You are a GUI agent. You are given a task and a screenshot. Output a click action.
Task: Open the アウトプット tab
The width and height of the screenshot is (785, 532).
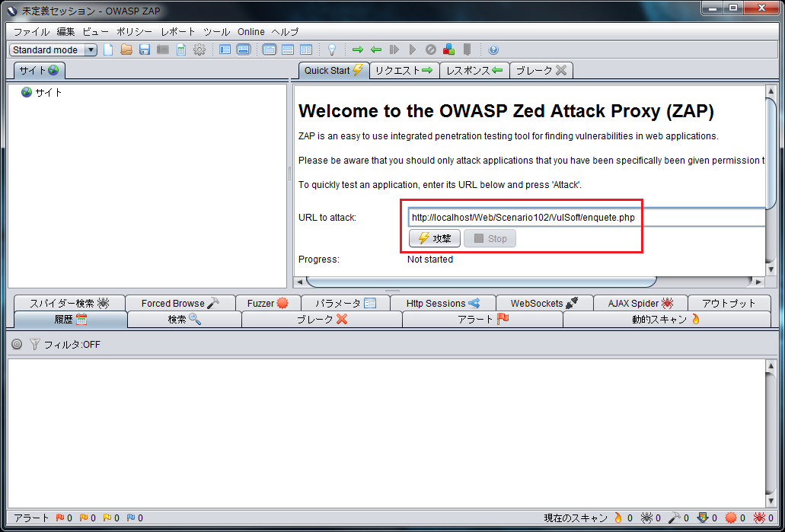(x=729, y=303)
